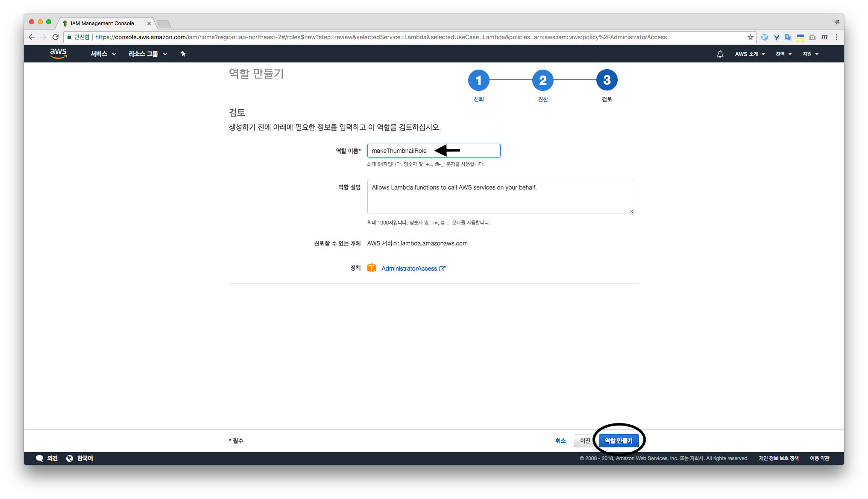Click the Google Translate extension icon

pyautogui.click(x=788, y=37)
